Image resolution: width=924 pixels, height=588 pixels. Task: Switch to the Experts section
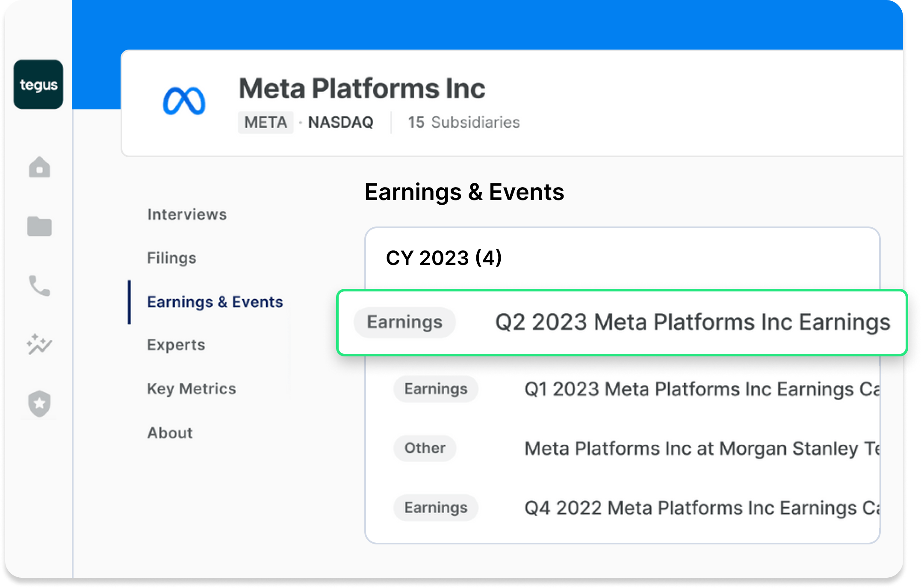(176, 345)
